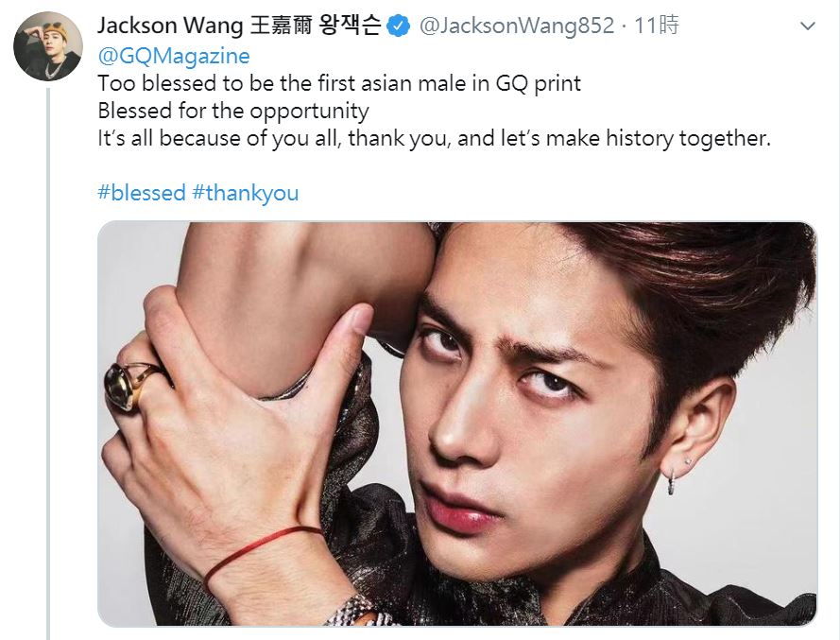This screenshot has height=640, width=840.
Task: Open the tweet timestamp showing 11時
Action: pos(657,26)
